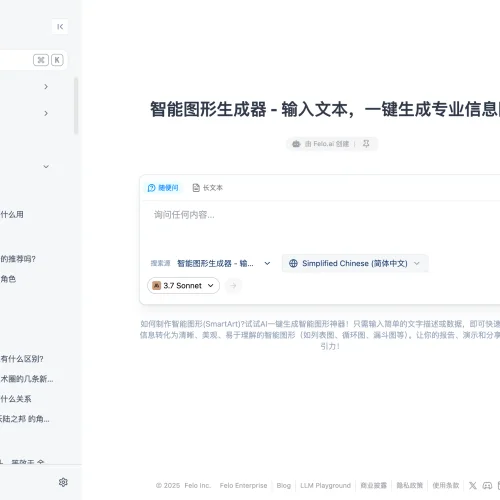Open the 商业披露 footer link
This screenshot has width=500, height=500.
pos(374,485)
